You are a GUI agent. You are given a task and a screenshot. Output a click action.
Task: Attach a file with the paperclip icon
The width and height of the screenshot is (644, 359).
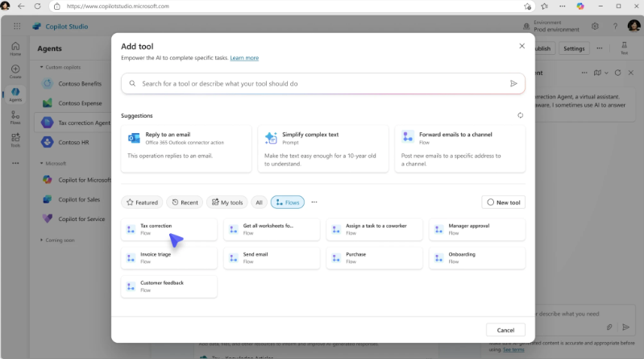point(609,327)
